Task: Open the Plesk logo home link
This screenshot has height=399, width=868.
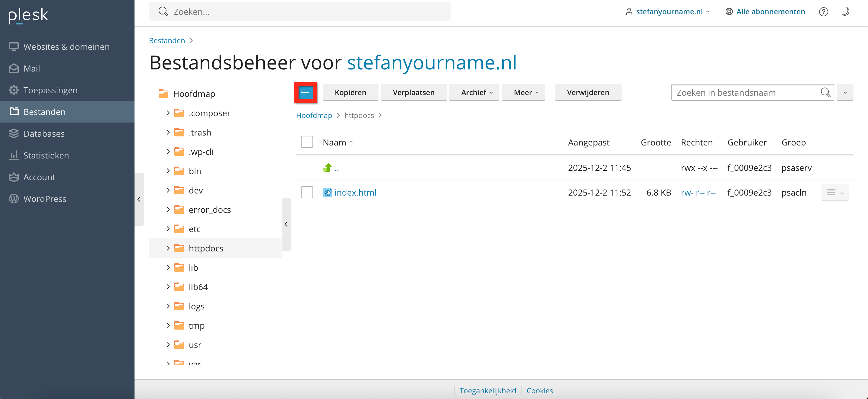Action: (29, 15)
